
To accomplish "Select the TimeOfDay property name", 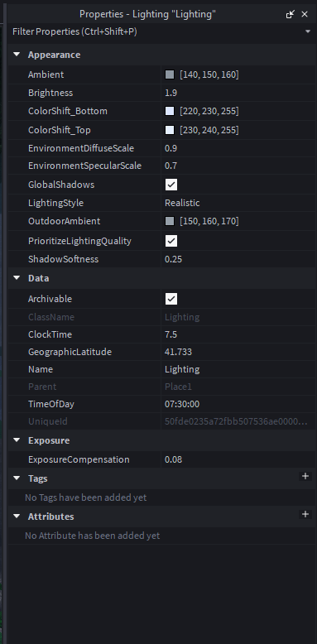I will click(x=51, y=404).
